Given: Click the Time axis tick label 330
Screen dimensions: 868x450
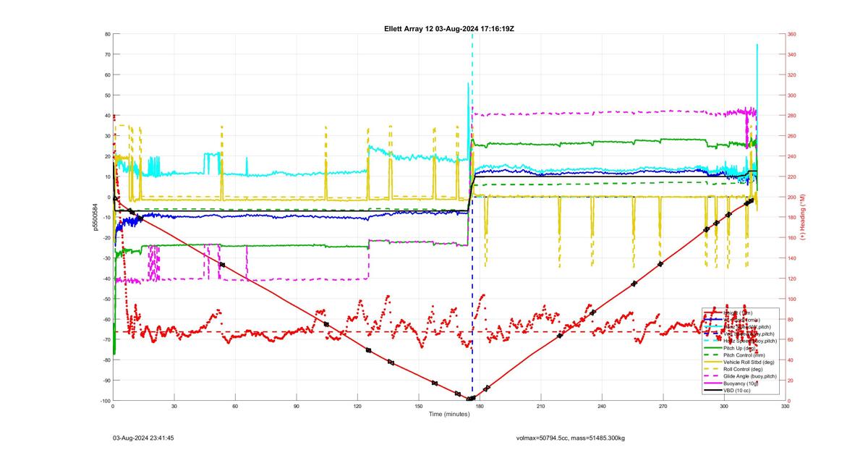Looking at the screenshot, I should click(x=786, y=407).
